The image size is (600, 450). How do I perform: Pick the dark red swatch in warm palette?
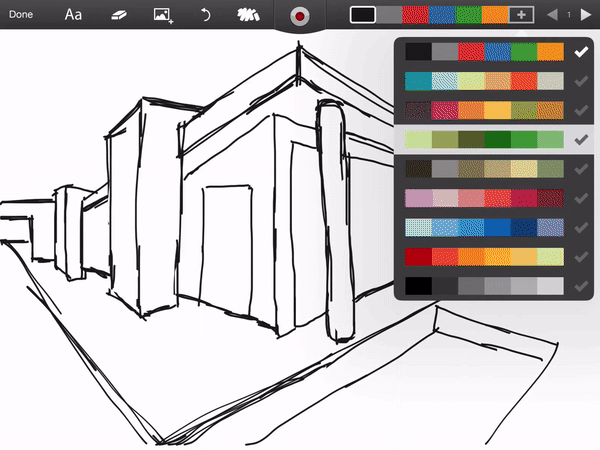(x=418, y=257)
